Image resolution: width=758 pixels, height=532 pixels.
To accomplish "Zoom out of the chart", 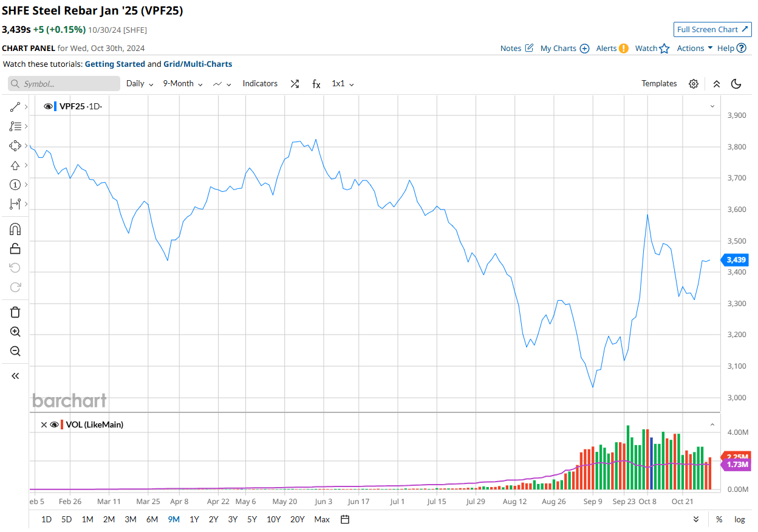I will [x=15, y=351].
